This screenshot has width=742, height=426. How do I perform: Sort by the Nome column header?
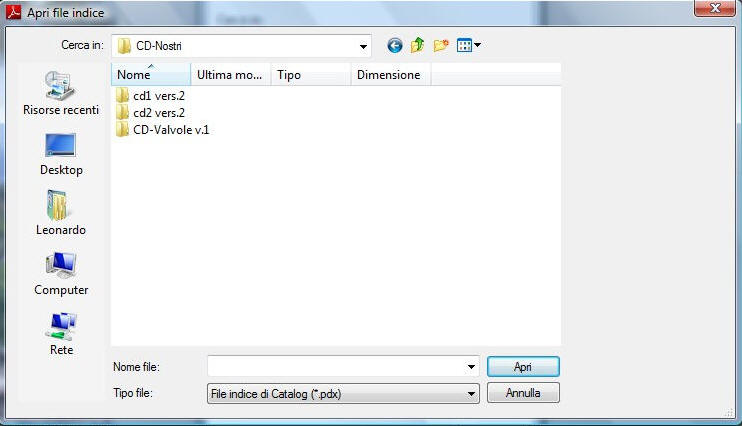151,75
